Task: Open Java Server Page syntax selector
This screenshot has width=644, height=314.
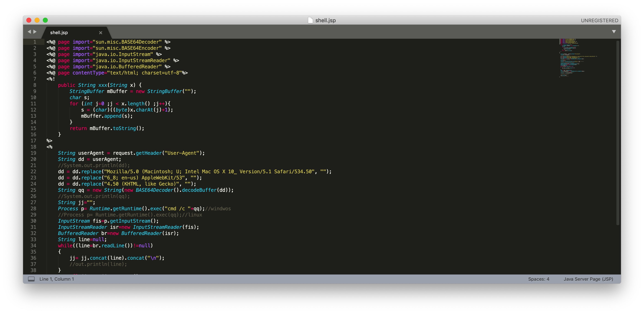Action: pos(588,279)
